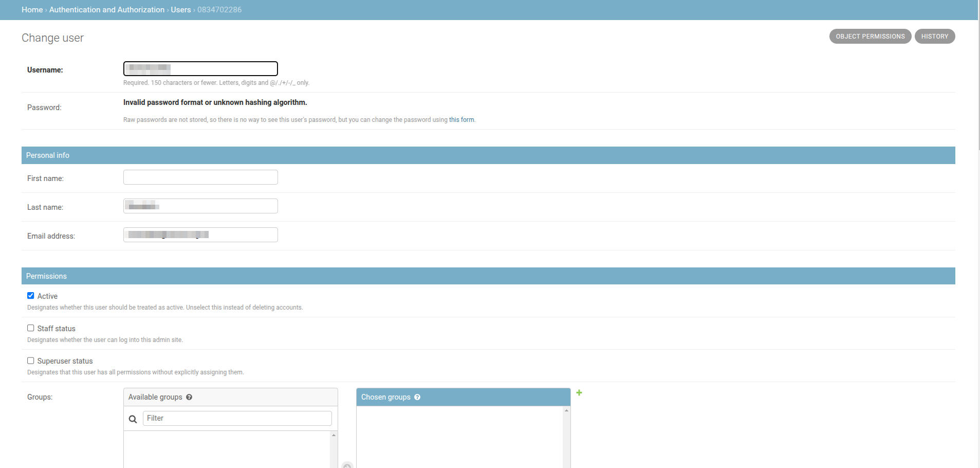Focus the Email address input field

(x=200, y=235)
